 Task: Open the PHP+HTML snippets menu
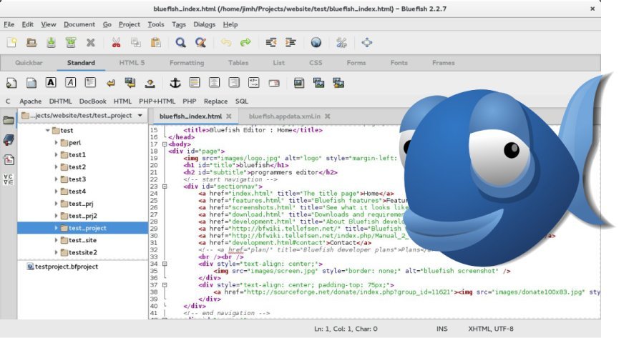point(157,101)
